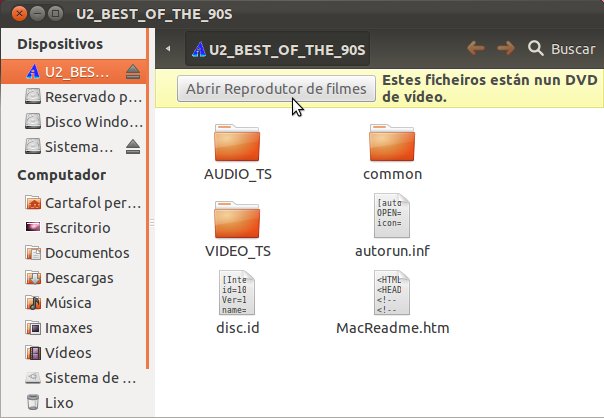Click Abrir Reprodutor de filmes button
Screen dimensions: 604x418
coord(276,89)
